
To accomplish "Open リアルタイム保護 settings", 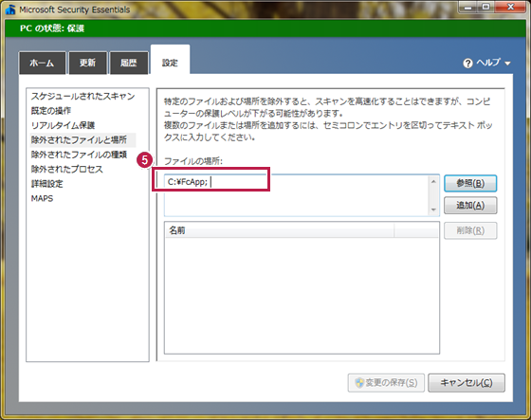I will point(63,125).
